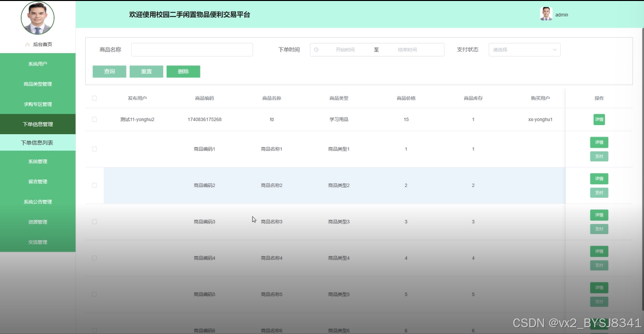644x334 pixels.
Task: Expand the 留言管理 menu
Action: 38,182
